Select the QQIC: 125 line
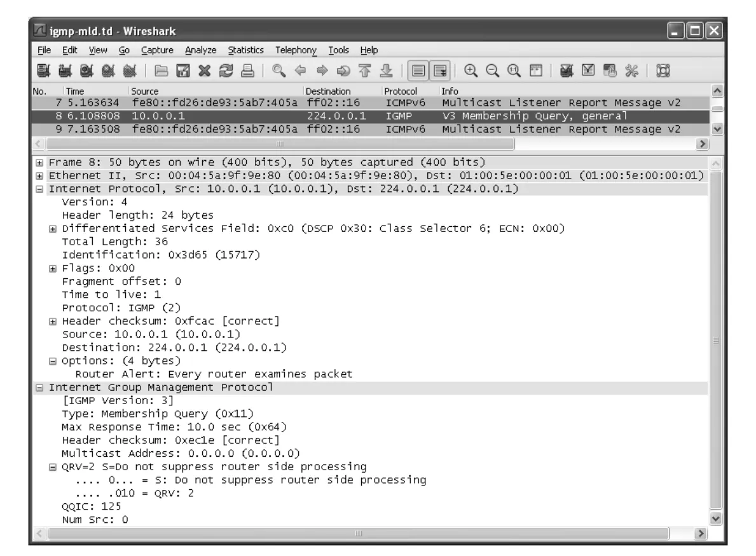 (x=91, y=507)
